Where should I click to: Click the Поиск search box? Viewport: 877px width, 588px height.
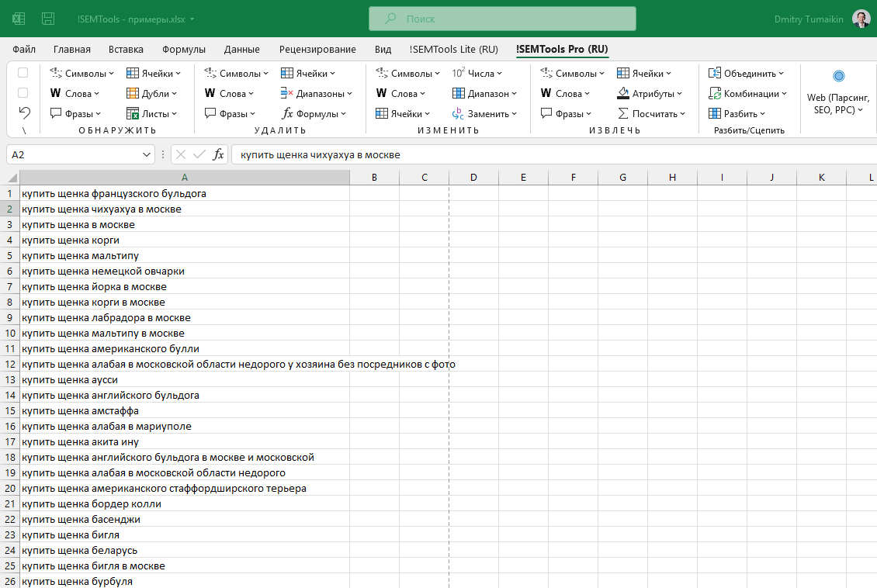[x=502, y=19]
